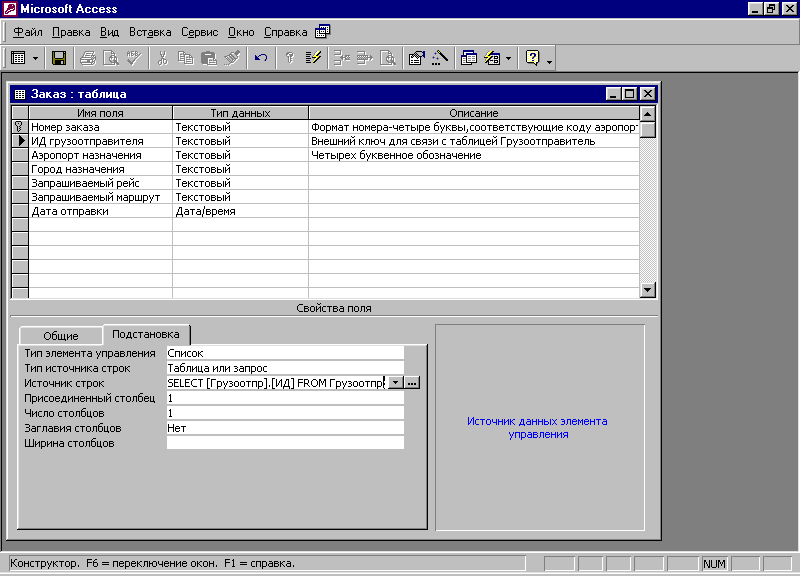The image size is (800, 576).
Task: Open the Properties icon
Action: [417, 58]
